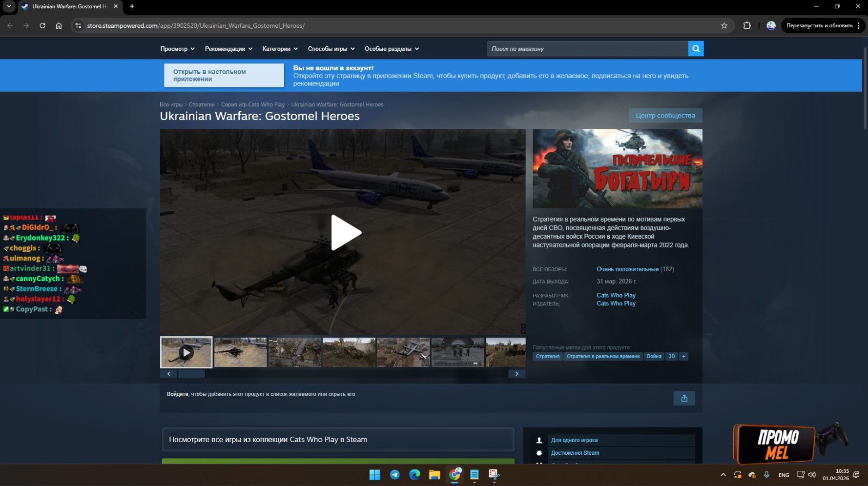
Task: Open the Windows Start menu
Action: tap(374, 475)
